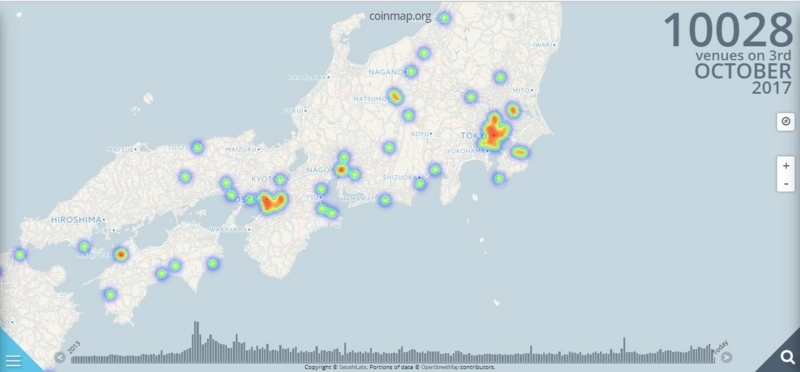Viewport: 800px width, 372px height.
Task: Open the OpenStreetMap contributors link
Action: pos(439,367)
